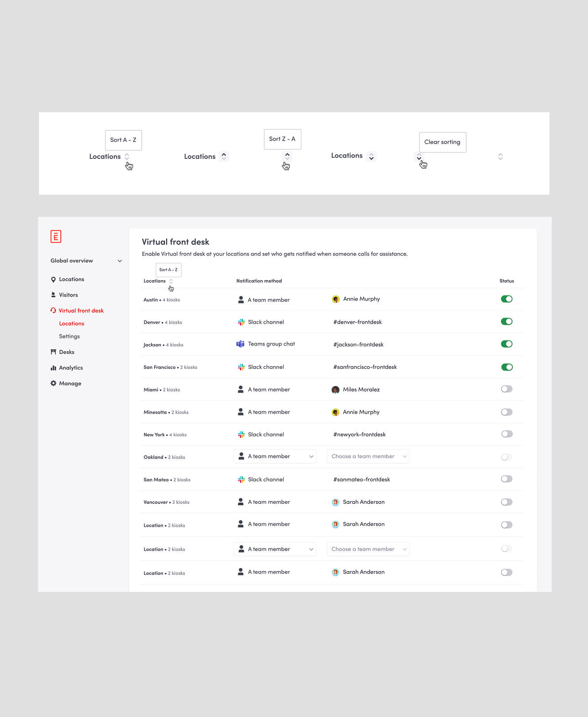This screenshot has width=588, height=717.
Task: Open Oakland's Choose a team member dropdown
Action: click(x=368, y=456)
